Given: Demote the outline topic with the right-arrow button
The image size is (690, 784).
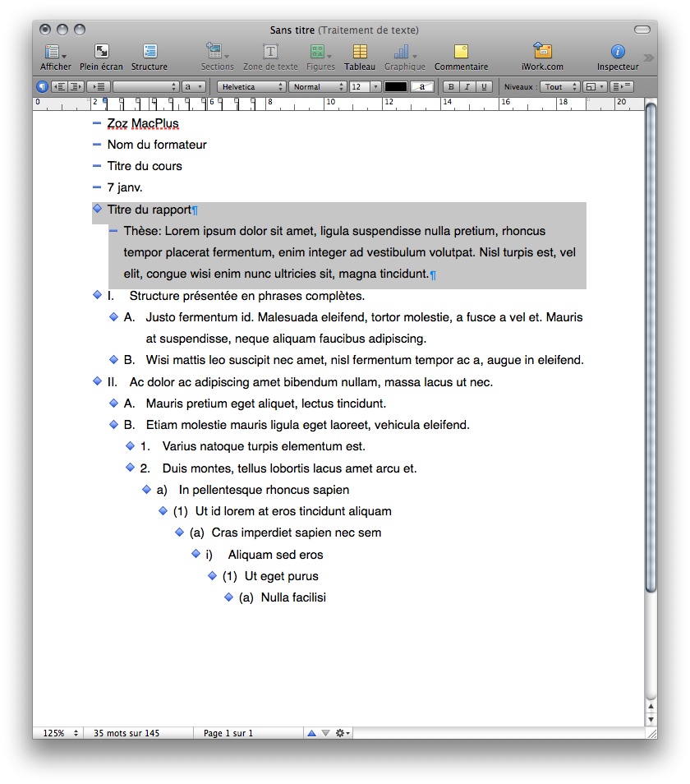Looking at the screenshot, I should pyautogui.click(x=76, y=86).
